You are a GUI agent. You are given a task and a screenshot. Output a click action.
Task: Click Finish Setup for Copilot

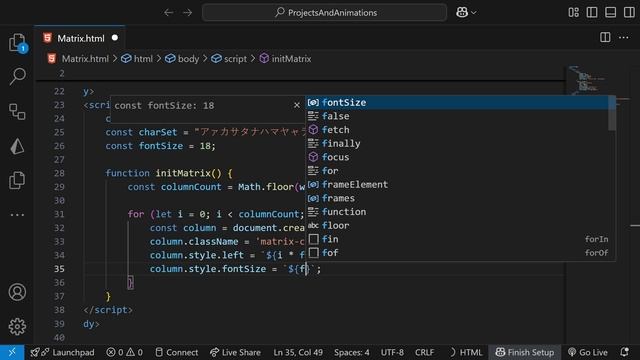(x=524, y=352)
